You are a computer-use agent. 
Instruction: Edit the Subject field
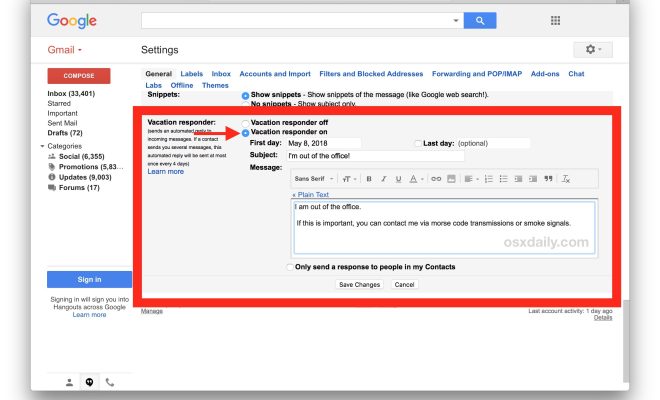375,156
